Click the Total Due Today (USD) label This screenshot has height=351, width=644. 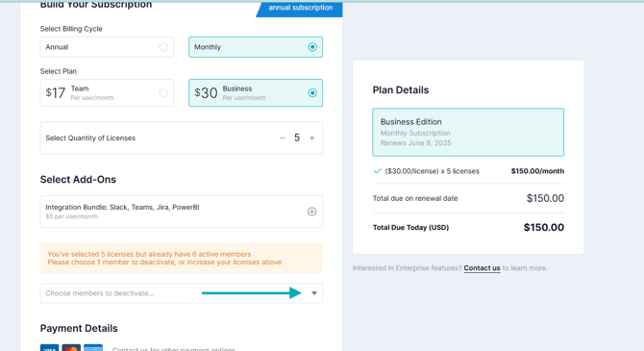pos(410,227)
